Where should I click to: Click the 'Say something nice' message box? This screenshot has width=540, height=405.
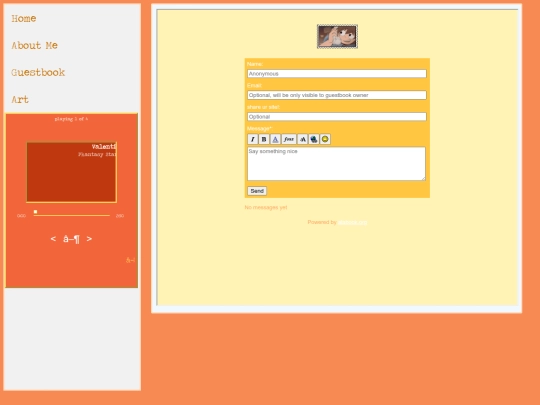coord(336,164)
